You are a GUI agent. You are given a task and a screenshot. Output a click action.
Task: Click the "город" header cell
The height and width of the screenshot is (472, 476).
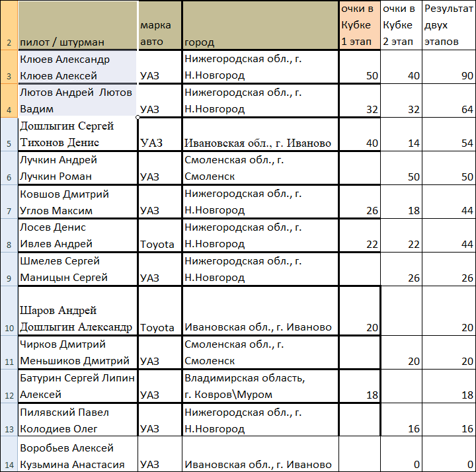point(260,25)
